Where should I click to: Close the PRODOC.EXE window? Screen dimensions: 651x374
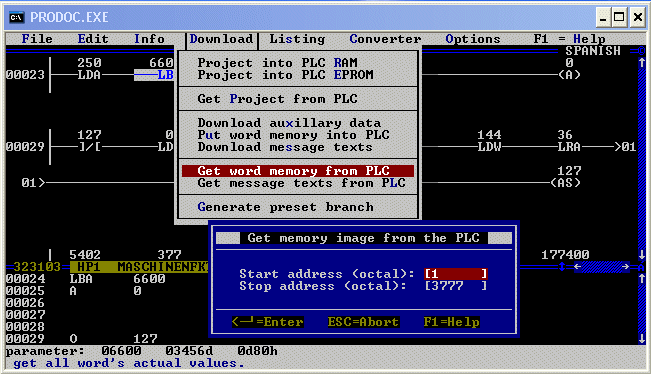(638, 17)
